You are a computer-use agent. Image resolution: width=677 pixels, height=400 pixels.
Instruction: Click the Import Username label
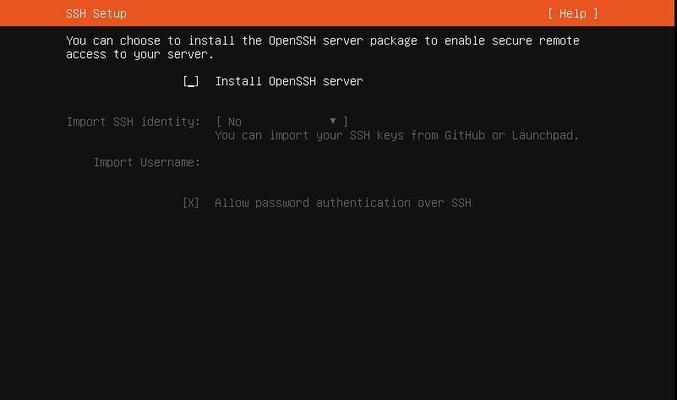pos(147,162)
